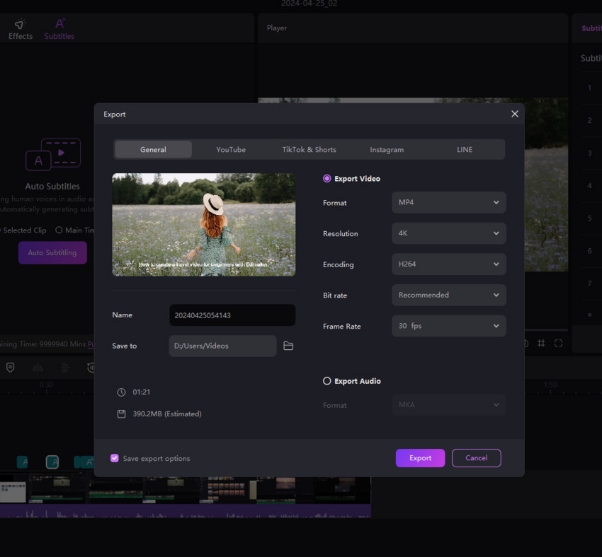This screenshot has width=602, height=558.
Task: Open the Subtitles panel icon
Action: pyautogui.click(x=59, y=24)
